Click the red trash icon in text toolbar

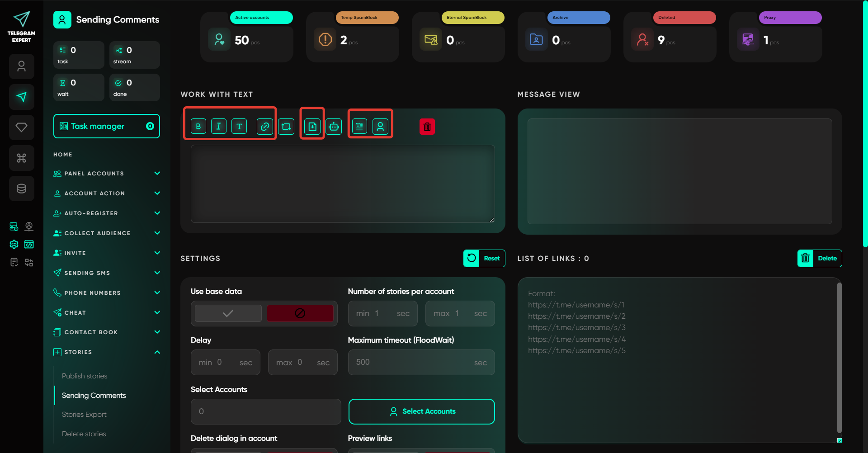(x=427, y=127)
